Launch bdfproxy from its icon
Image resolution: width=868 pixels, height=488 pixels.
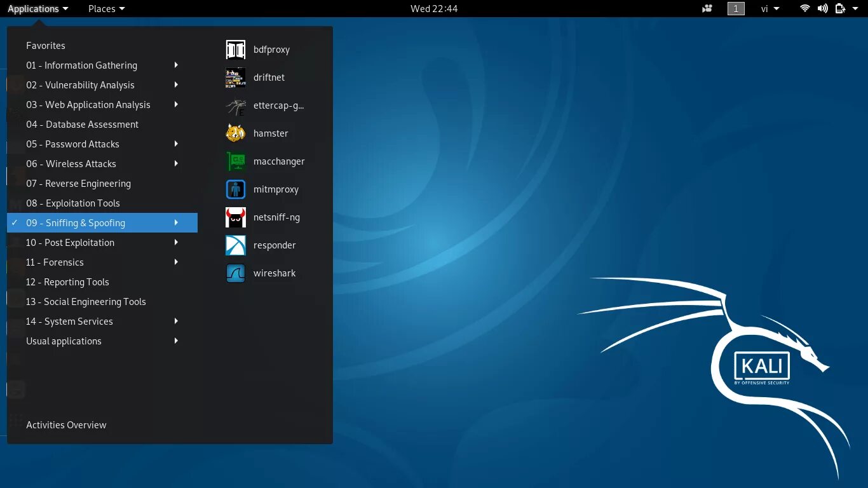coord(236,50)
